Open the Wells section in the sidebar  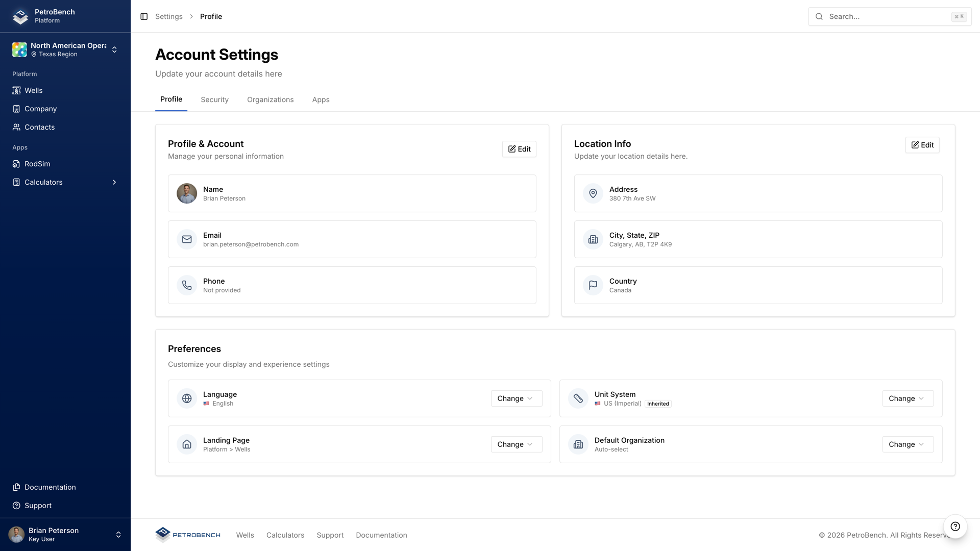(x=34, y=90)
